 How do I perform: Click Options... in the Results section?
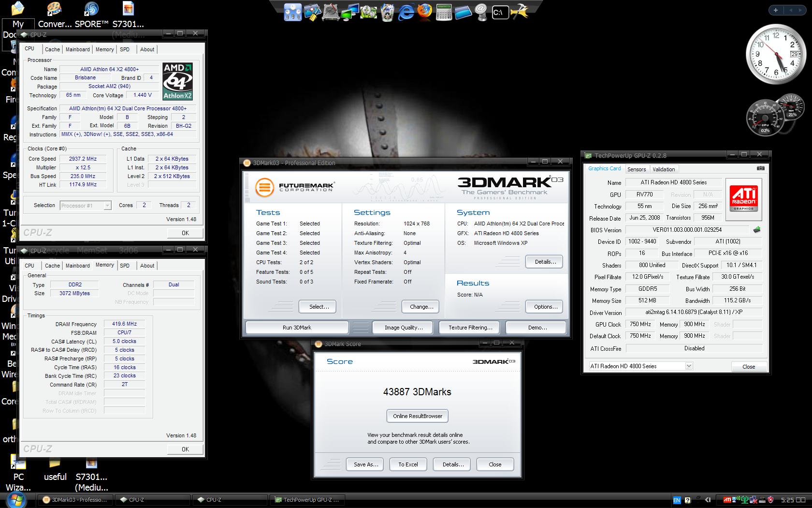click(545, 307)
